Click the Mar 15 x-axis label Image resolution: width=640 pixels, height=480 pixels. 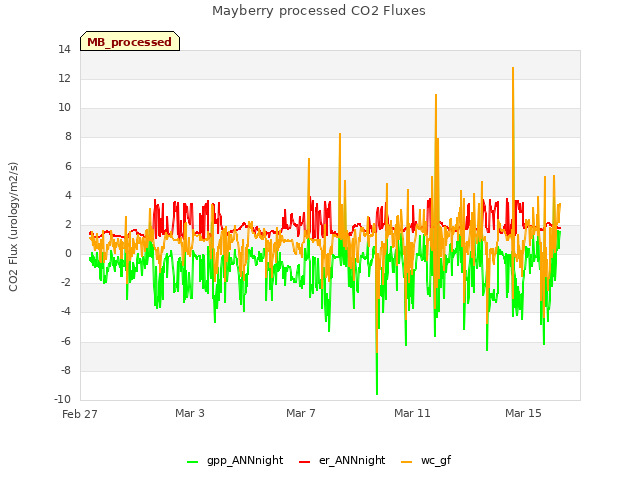tap(523, 413)
